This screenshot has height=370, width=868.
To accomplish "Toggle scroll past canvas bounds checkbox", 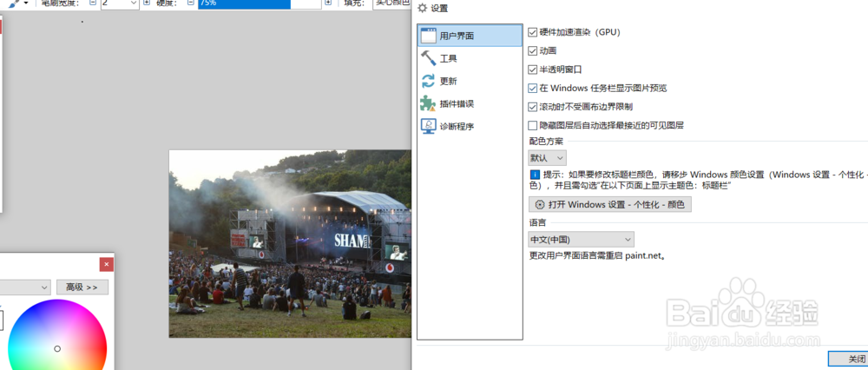I will click(533, 107).
